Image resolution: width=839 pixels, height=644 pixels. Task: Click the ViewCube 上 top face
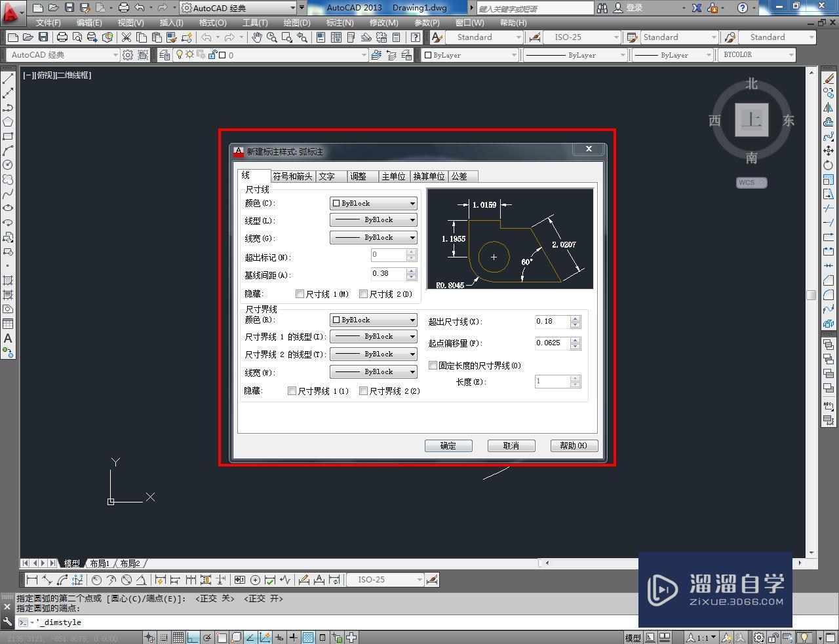click(x=751, y=120)
